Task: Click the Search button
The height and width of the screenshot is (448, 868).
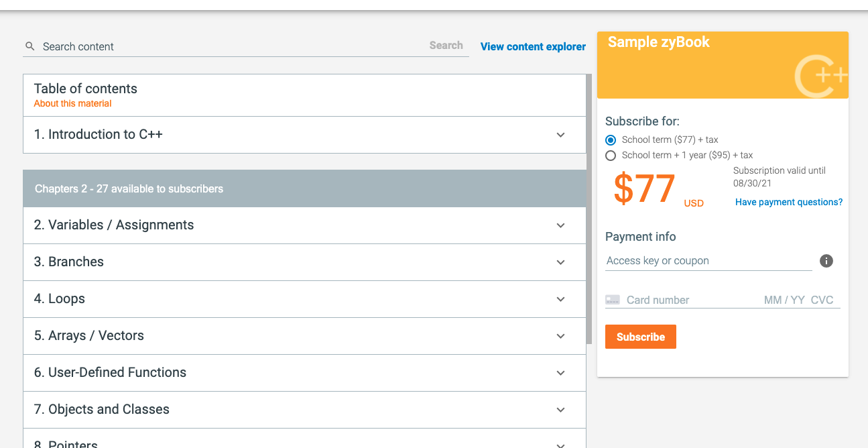Action: [446, 46]
